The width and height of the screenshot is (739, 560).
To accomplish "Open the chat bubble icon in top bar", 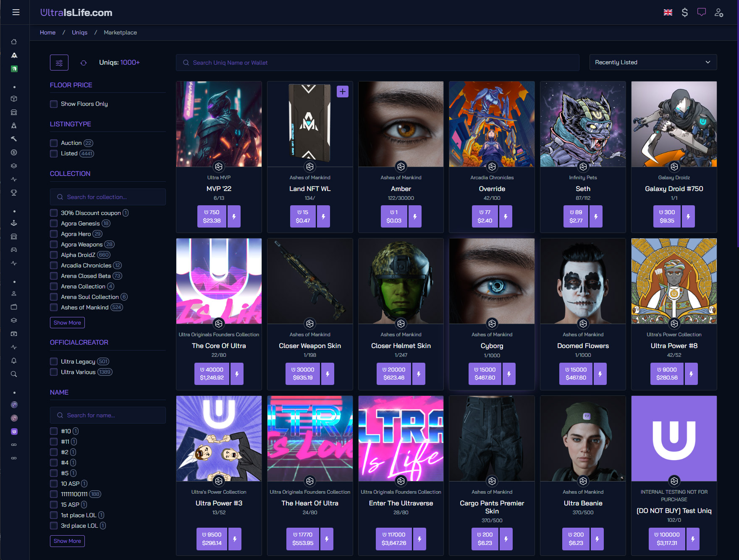I will [x=701, y=13].
